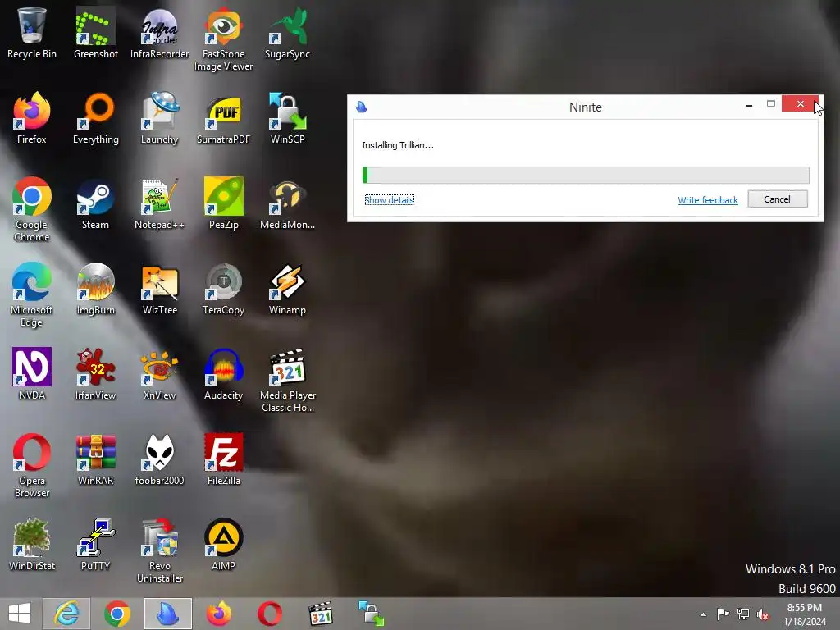
Task: Select the ImgBurn desktop shortcut
Action: point(96,289)
